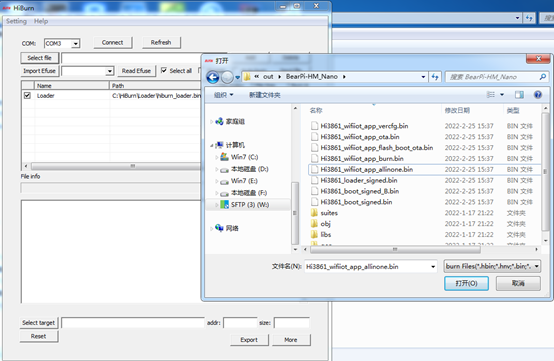Click the Read Efuse button

tap(136, 71)
